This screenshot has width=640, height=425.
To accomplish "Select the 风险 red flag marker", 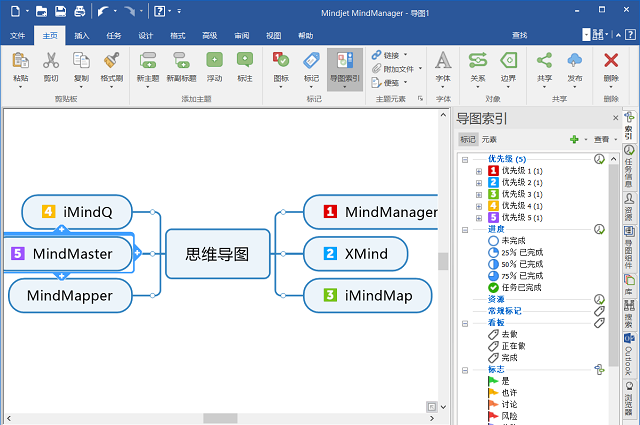I will click(x=502, y=416).
